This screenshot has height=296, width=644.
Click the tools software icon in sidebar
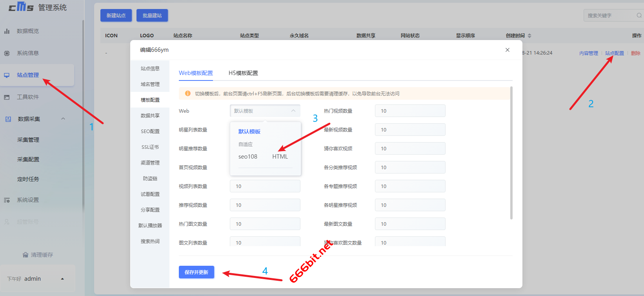coord(7,97)
